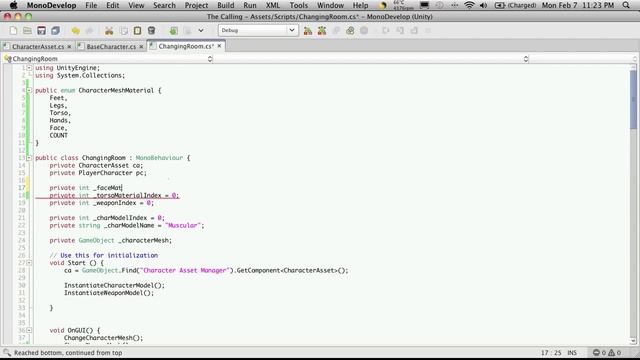Open the Build menu

[x=226, y=5]
